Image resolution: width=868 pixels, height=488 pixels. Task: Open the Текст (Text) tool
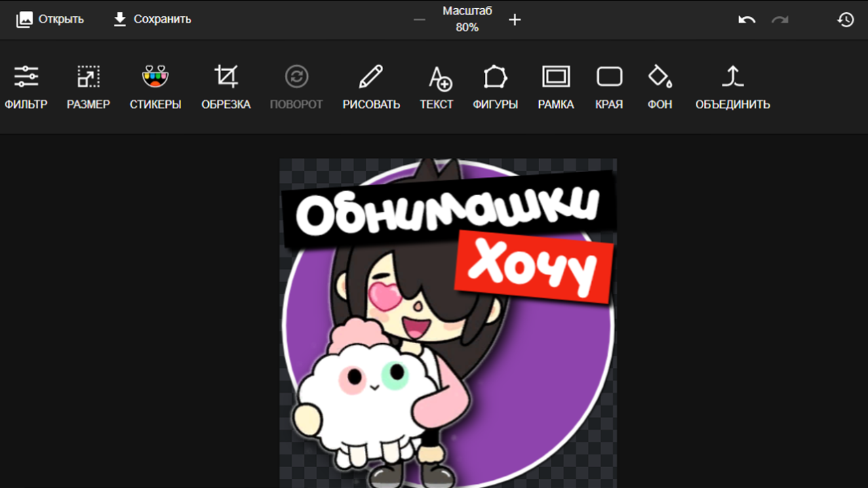(437, 85)
